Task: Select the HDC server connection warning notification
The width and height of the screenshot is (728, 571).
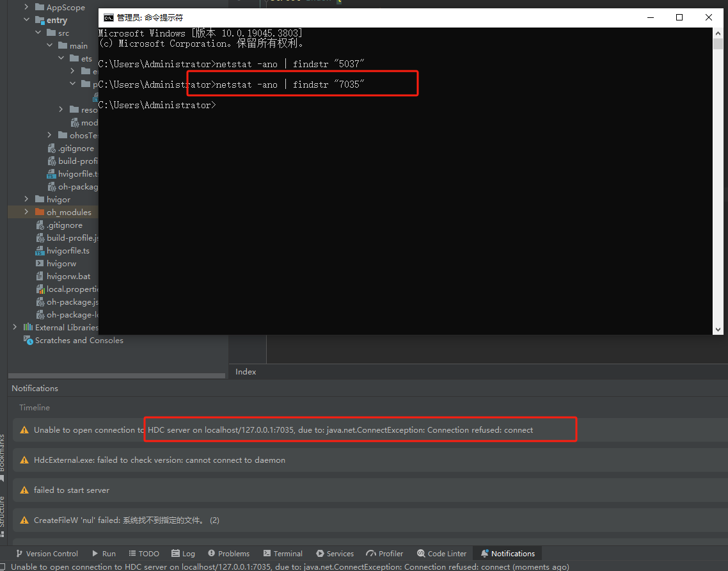Action: pyautogui.click(x=370, y=430)
